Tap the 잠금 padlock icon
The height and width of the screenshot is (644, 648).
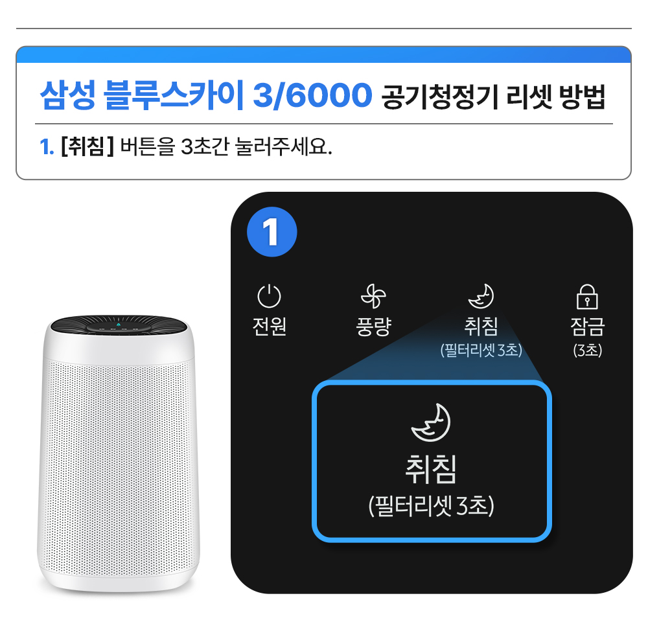point(587,297)
